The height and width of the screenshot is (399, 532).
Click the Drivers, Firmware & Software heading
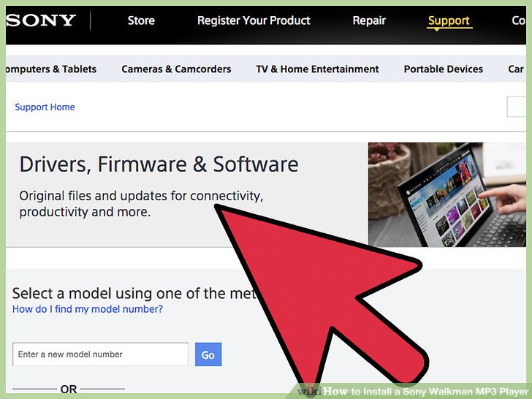(159, 164)
